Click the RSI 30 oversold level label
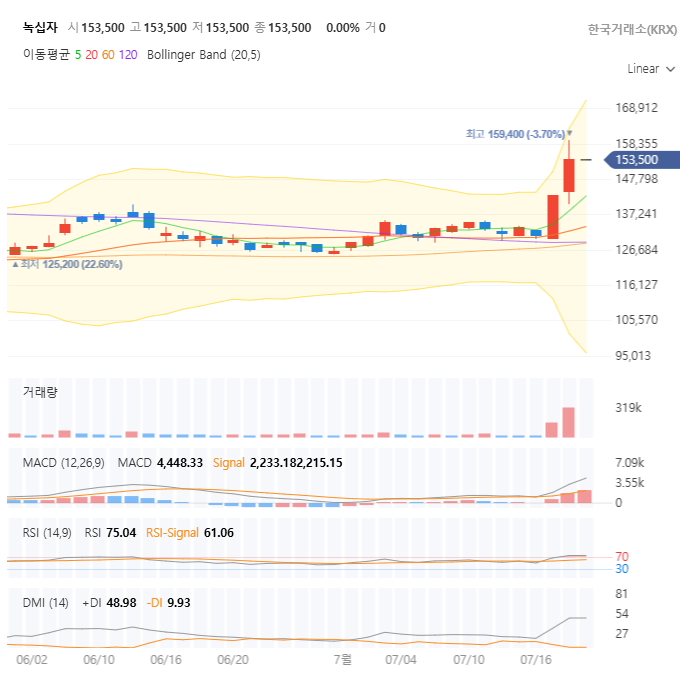This screenshot has height=697, width=680. coord(622,569)
